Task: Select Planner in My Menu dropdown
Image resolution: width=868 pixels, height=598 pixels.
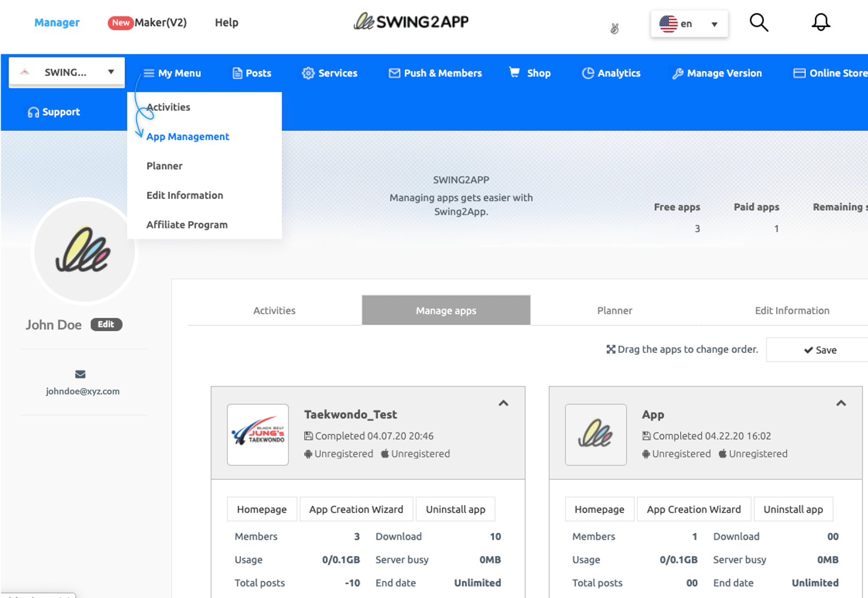Action: (x=164, y=166)
